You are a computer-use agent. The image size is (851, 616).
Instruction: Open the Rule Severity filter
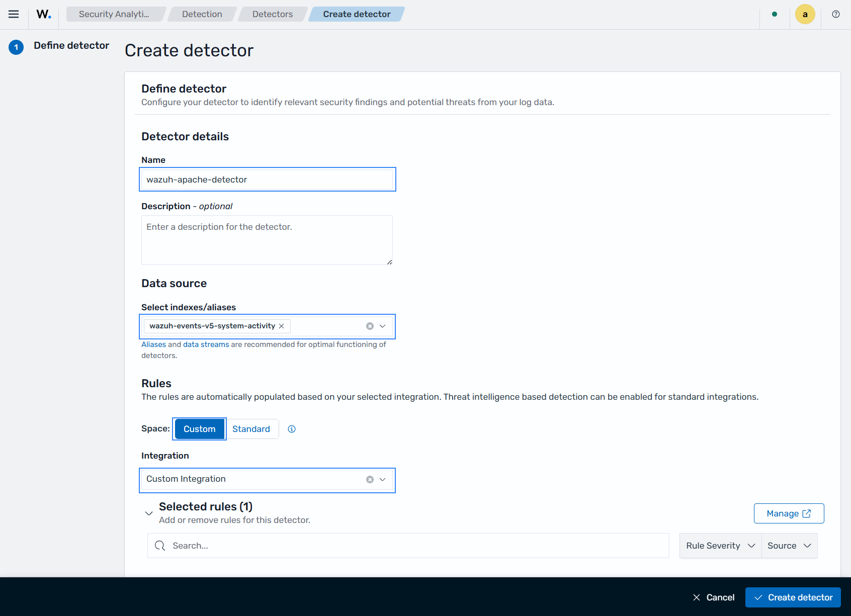(x=720, y=546)
